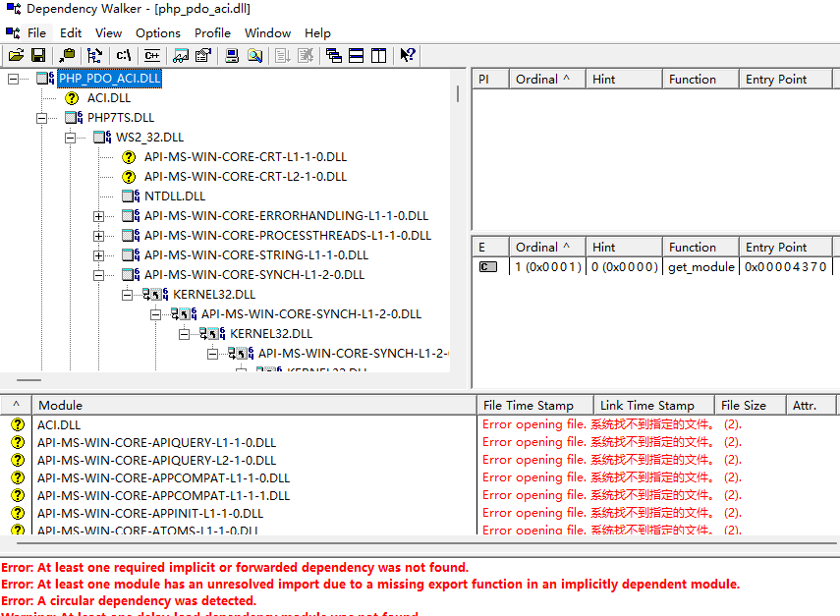Click the Copy toolbar icon
Viewport: 840px width, 616px height.
[x=67, y=55]
